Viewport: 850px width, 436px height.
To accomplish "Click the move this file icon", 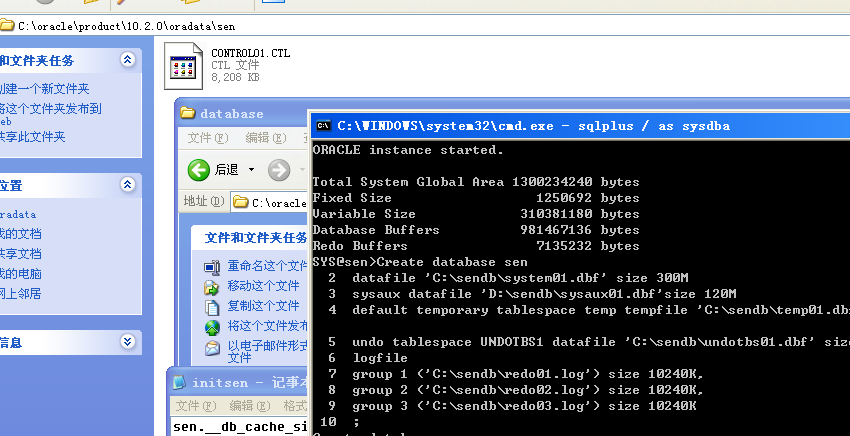I will tap(212, 287).
